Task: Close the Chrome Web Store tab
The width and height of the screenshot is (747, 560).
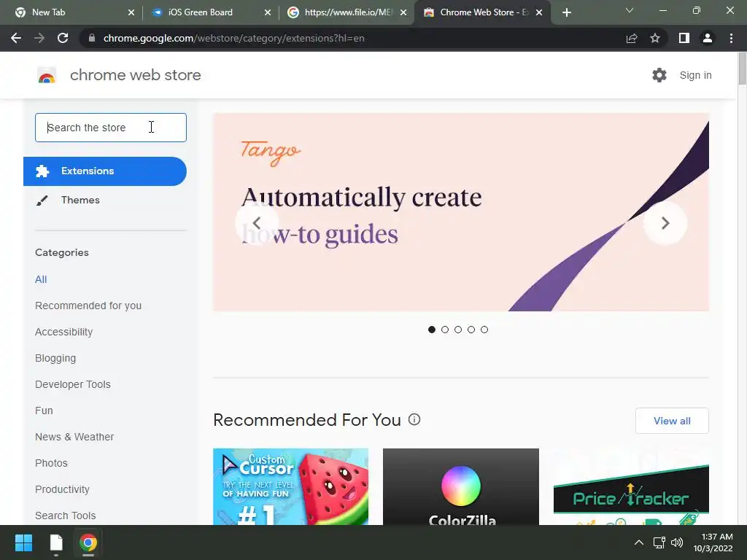Action: click(539, 12)
